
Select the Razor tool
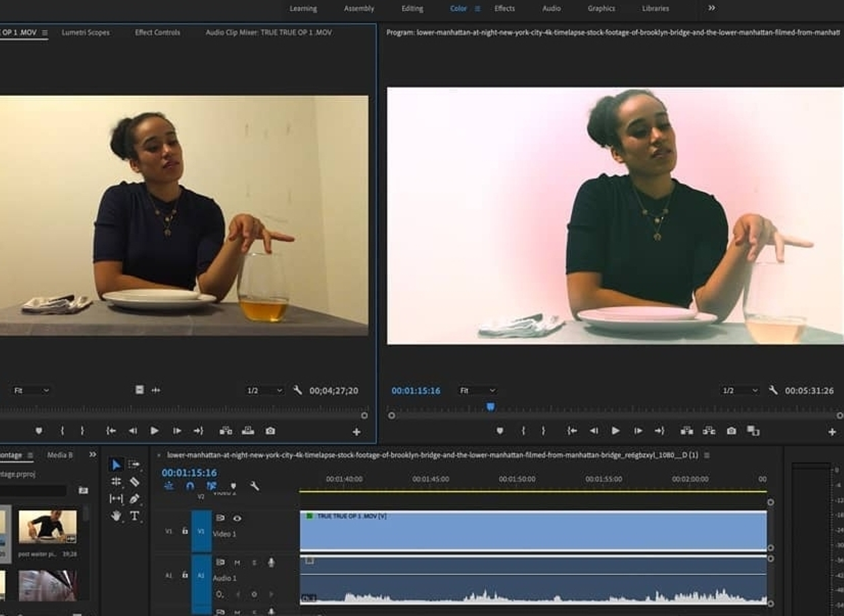(x=135, y=482)
